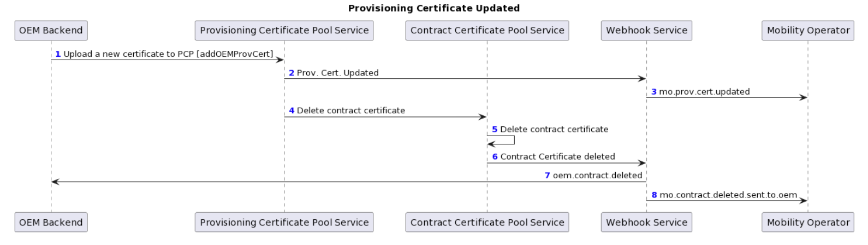Click the 'mo.prov.cert.updated' message label
This screenshot has height=245, width=868.
tap(704, 92)
